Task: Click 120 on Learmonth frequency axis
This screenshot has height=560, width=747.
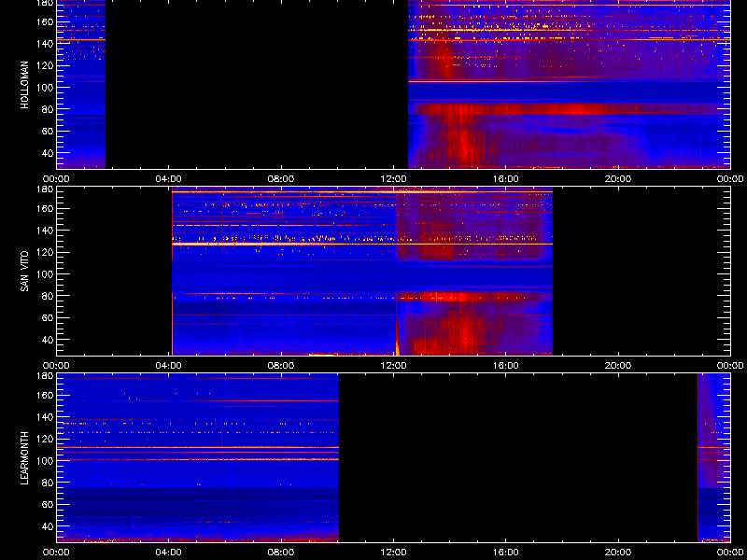Action: tap(44, 439)
